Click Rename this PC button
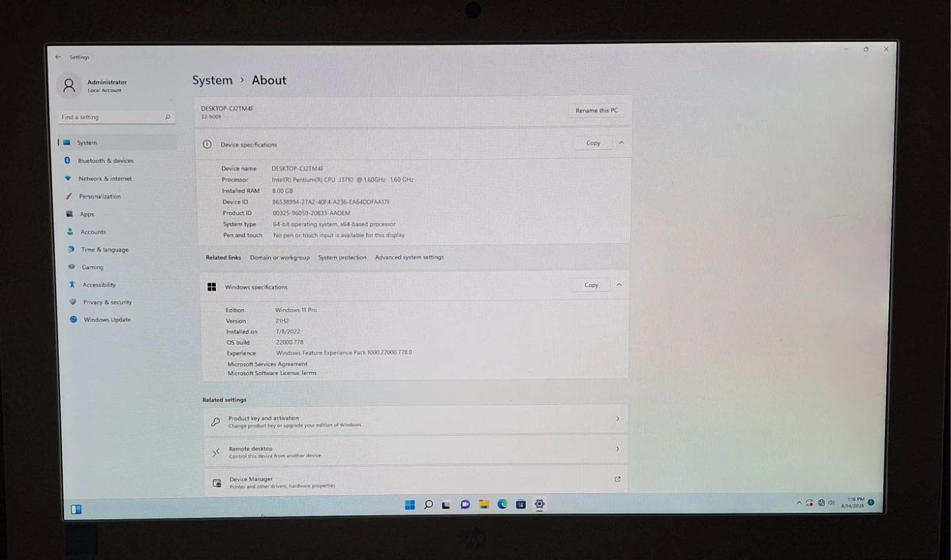Viewport: 951px width, 560px height. [596, 110]
